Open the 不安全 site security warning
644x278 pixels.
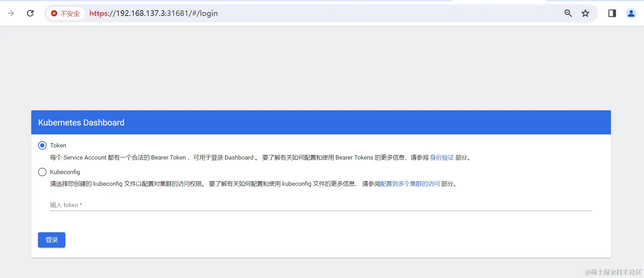[66, 13]
